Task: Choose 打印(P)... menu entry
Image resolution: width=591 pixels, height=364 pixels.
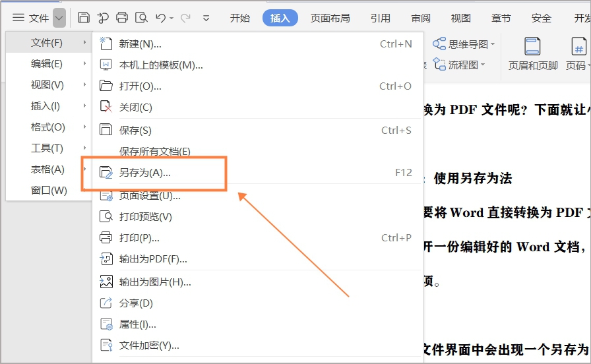Action: [x=257, y=238]
